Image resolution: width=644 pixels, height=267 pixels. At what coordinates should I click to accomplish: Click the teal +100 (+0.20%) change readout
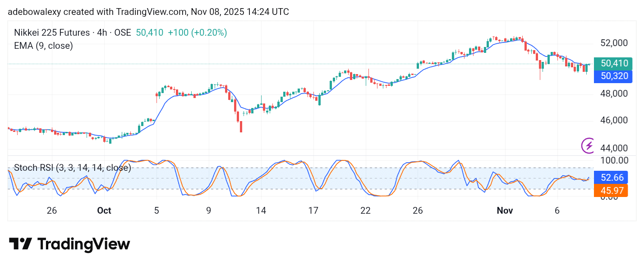(198, 33)
